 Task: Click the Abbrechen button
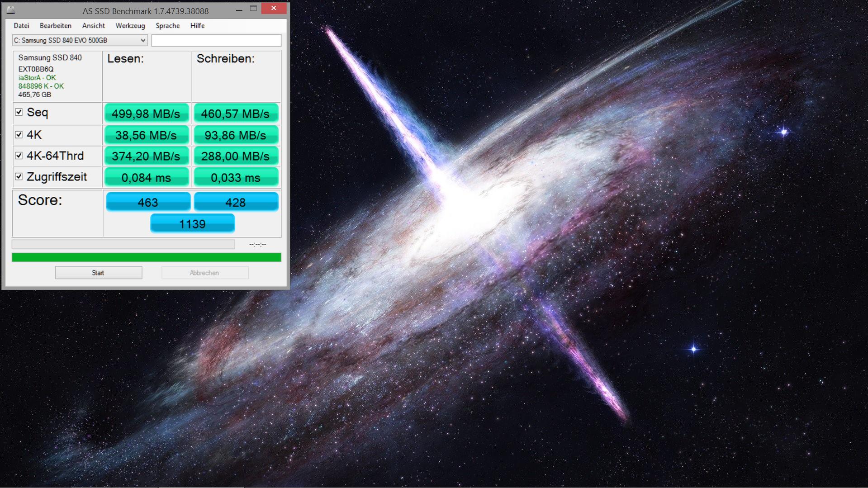tap(204, 273)
